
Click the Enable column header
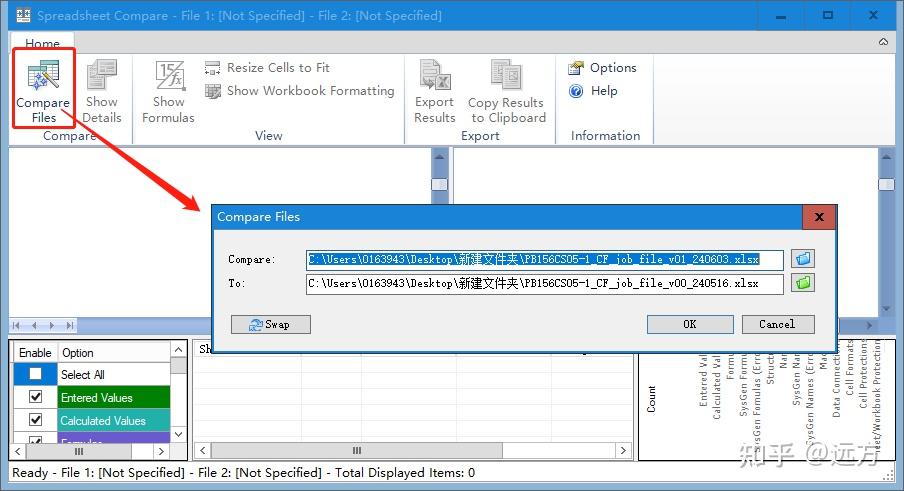[35, 353]
